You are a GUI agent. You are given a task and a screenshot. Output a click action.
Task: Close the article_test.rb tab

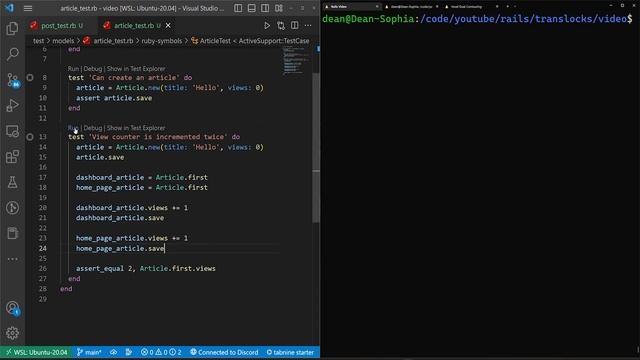tap(168, 25)
